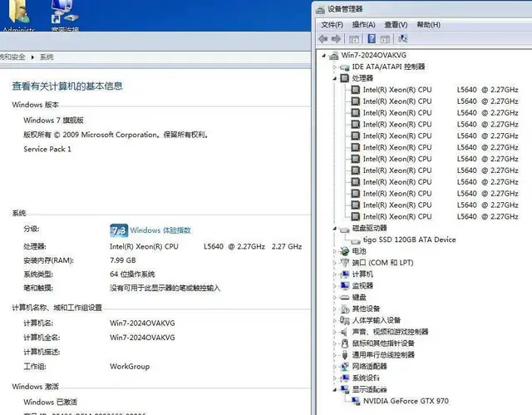
Task: Expand the 网络适配器 node
Action: tap(335, 367)
